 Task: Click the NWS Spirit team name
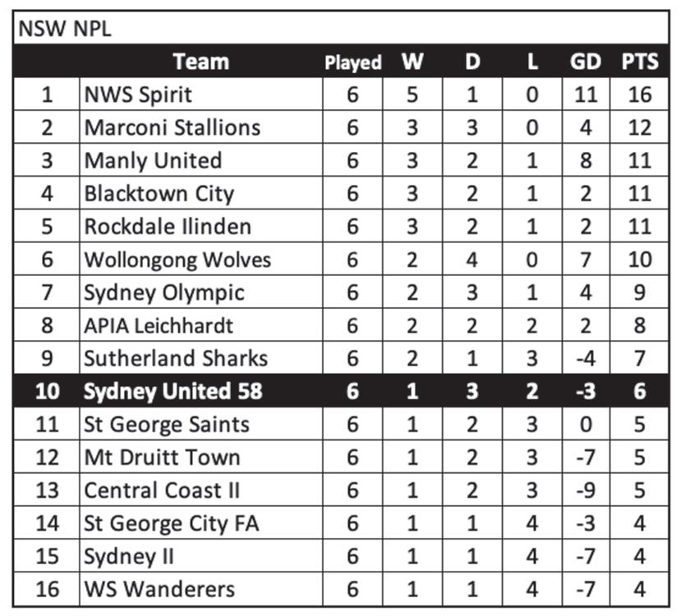tap(138, 94)
